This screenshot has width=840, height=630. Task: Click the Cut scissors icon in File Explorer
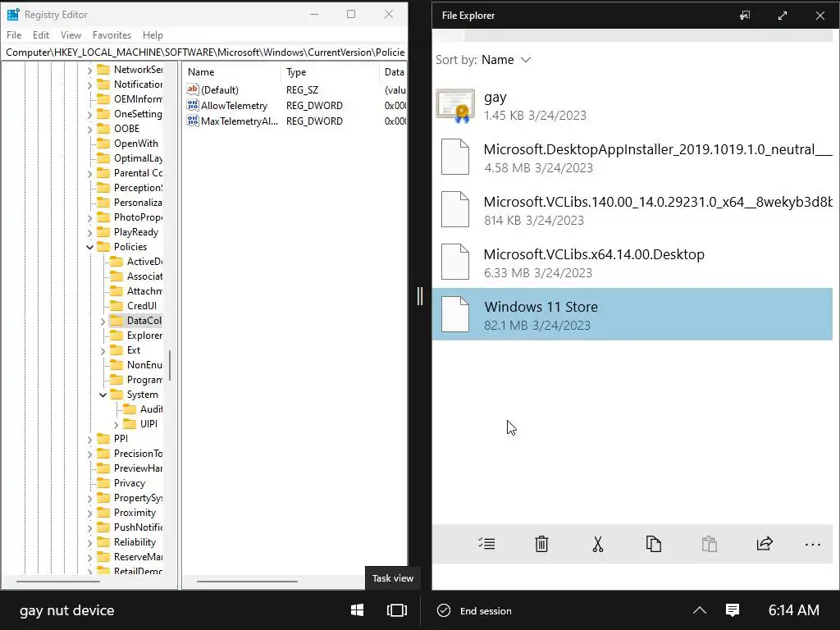pyautogui.click(x=598, y=544)
